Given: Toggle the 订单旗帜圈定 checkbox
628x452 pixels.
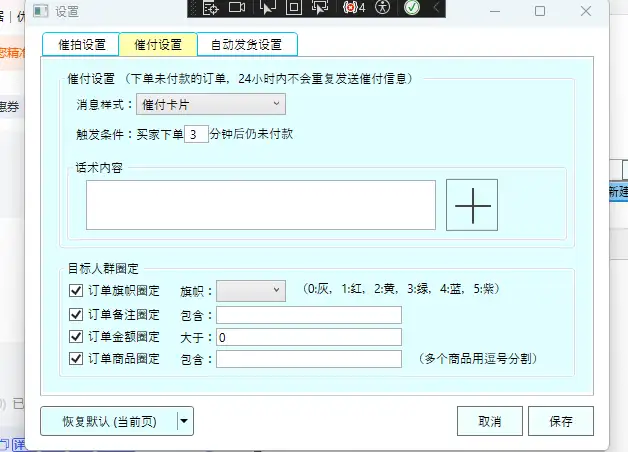Looking at the screenshot, I should pyautogui.click(x=75, y=291).
